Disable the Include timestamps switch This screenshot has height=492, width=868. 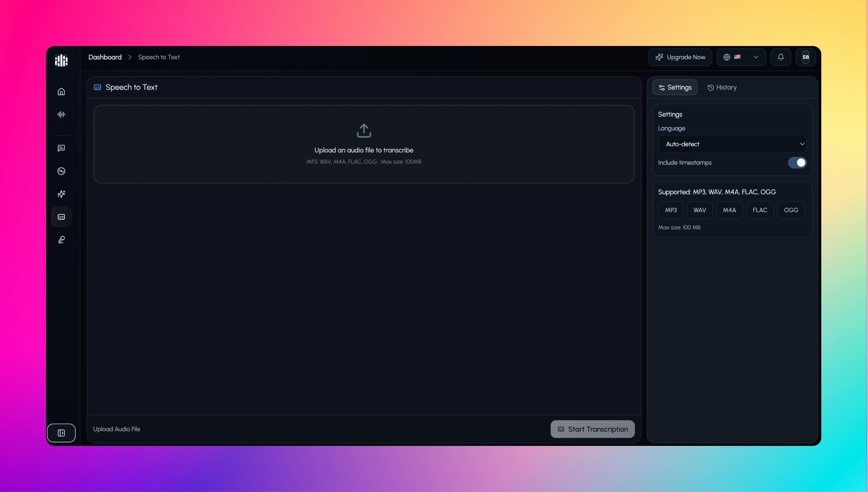[797, 163]
